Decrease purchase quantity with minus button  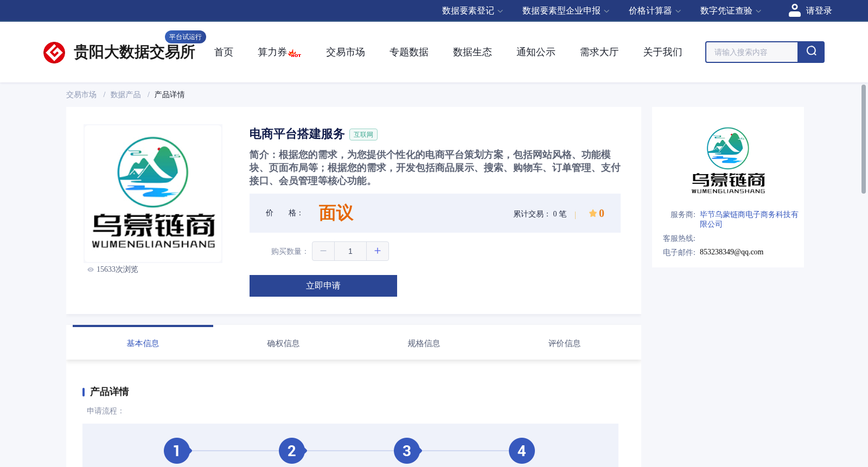pos(323,251)
